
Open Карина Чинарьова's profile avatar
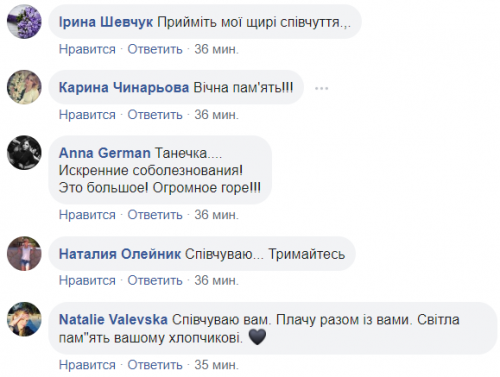[x=24, y=87]
